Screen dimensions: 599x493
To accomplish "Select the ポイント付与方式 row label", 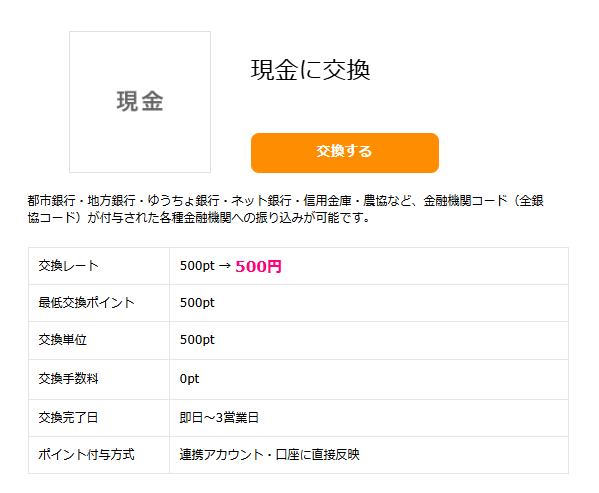I will 86,455.
